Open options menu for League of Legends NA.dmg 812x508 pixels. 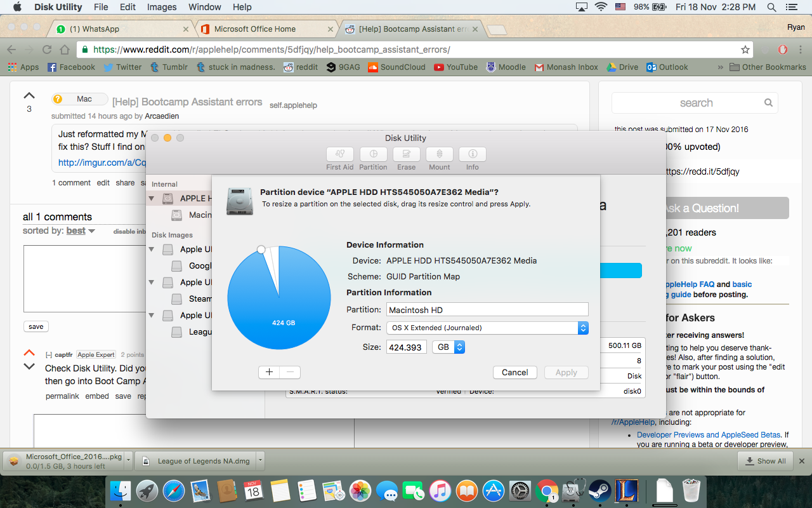point(261,461)
